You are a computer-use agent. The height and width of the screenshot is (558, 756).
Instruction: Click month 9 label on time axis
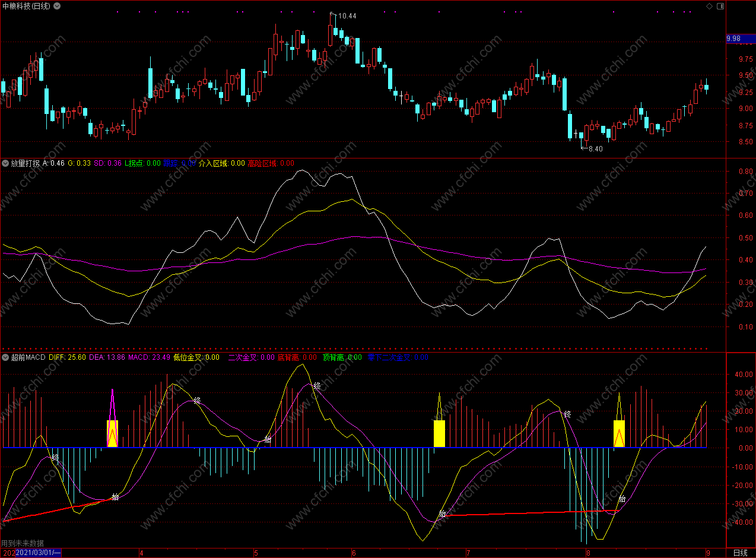click(x=707, y=553)
